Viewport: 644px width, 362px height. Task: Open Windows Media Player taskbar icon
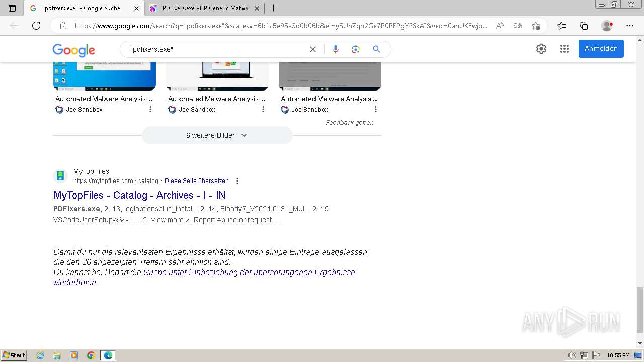74,355
